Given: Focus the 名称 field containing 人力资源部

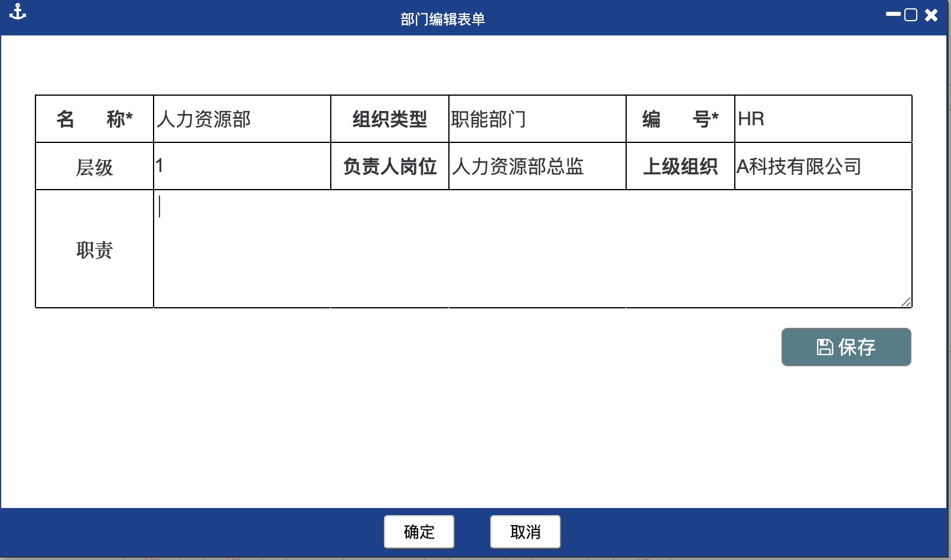Looking at the screenshot, I should 242,119.
